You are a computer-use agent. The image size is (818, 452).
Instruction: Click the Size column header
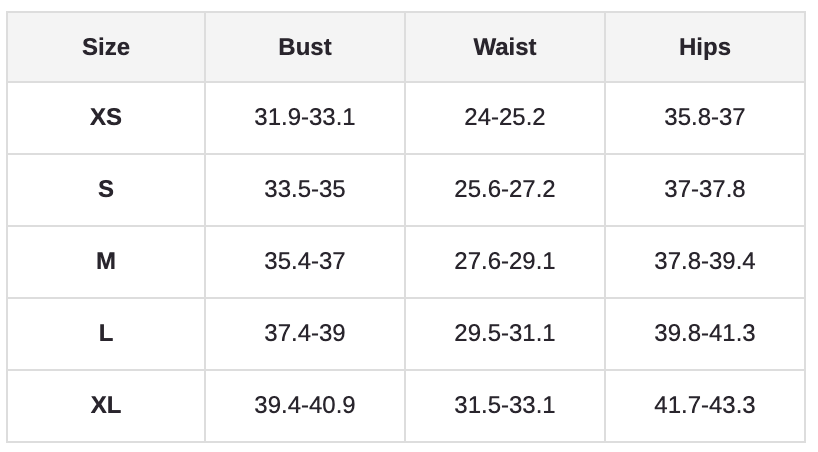[106, 47]
